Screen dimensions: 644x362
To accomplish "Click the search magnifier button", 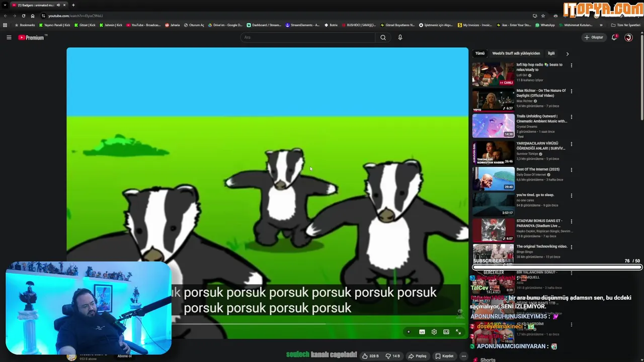I will (x=383, y=37).
